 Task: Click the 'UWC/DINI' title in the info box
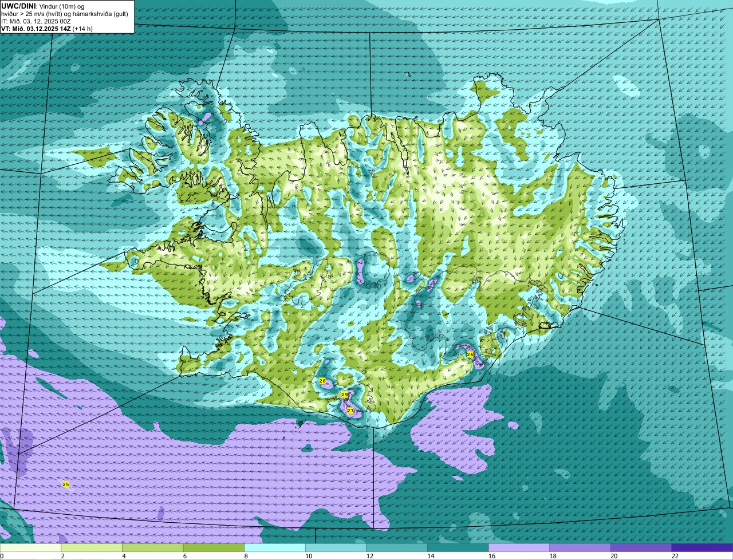(x=18, y=6)
